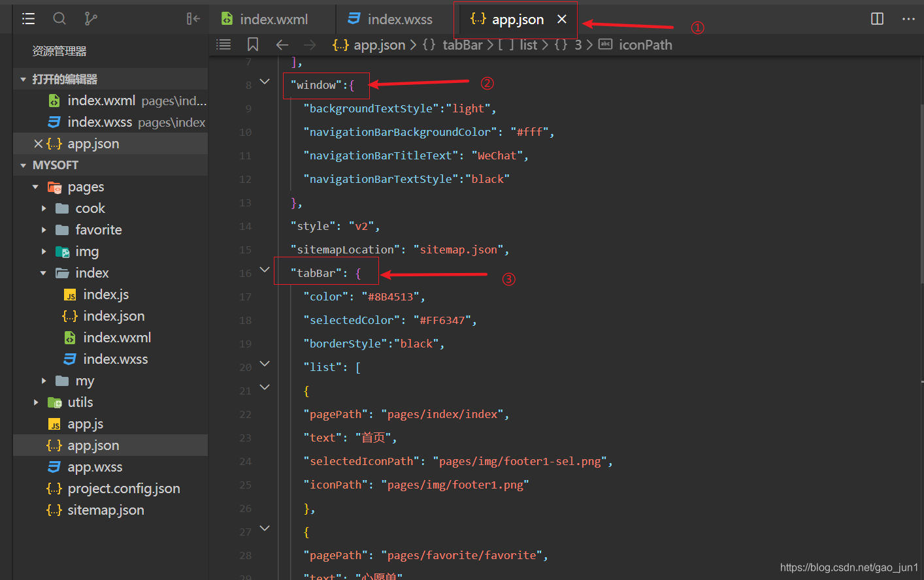Fold the window block at line 8

pos(265,82)
